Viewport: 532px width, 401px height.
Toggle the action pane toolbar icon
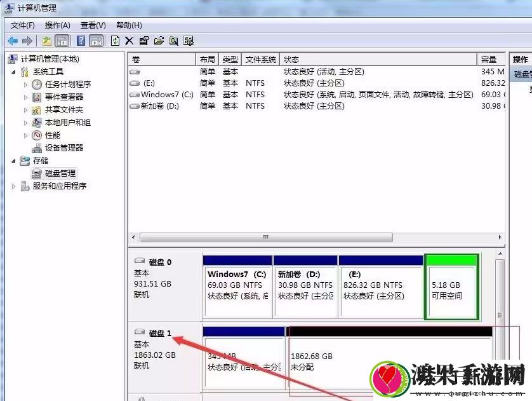96,41
